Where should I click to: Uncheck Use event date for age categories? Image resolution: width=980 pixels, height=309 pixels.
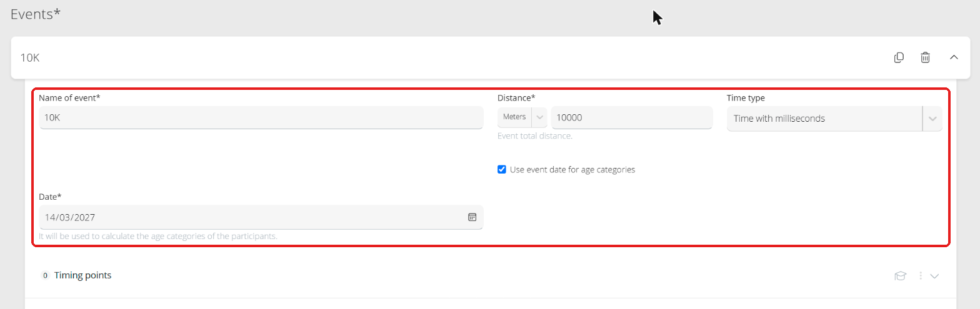(x=501, y=169)
